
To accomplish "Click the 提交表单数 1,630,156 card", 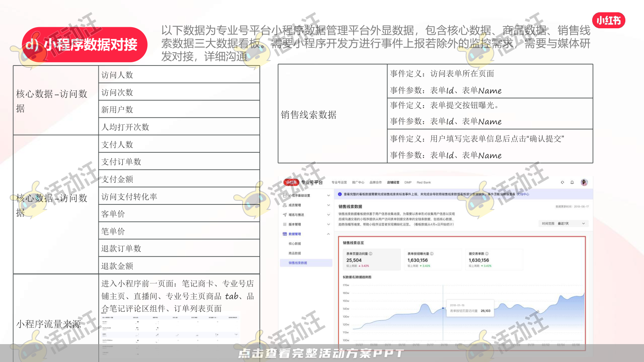I will point(494,259).
